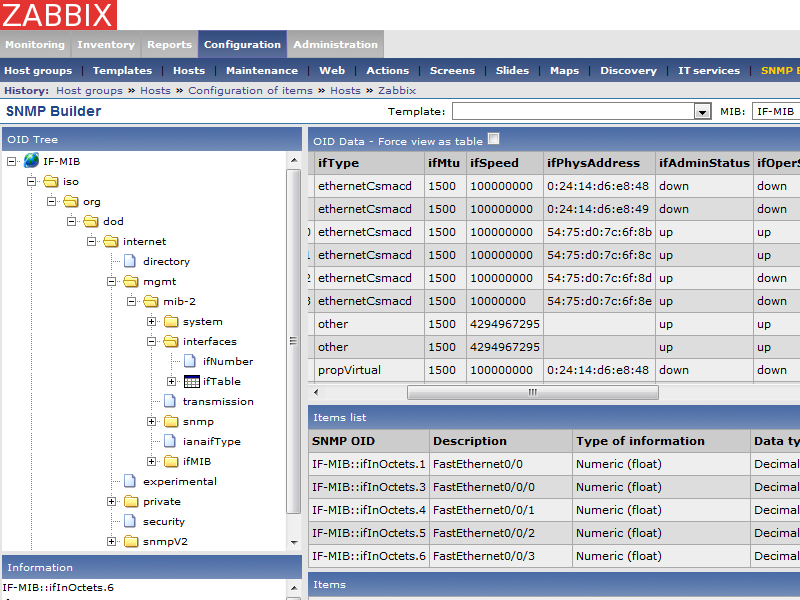Open Configuration of items breadcrumb
The height and width of the screenshot is (600, 800).
(x=250, y=90)
